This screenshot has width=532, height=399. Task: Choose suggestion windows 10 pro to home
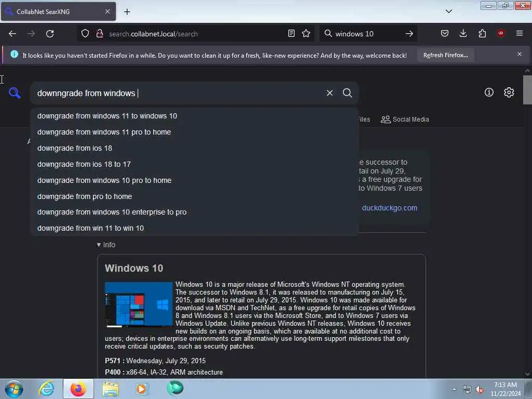tap(194, 180)
